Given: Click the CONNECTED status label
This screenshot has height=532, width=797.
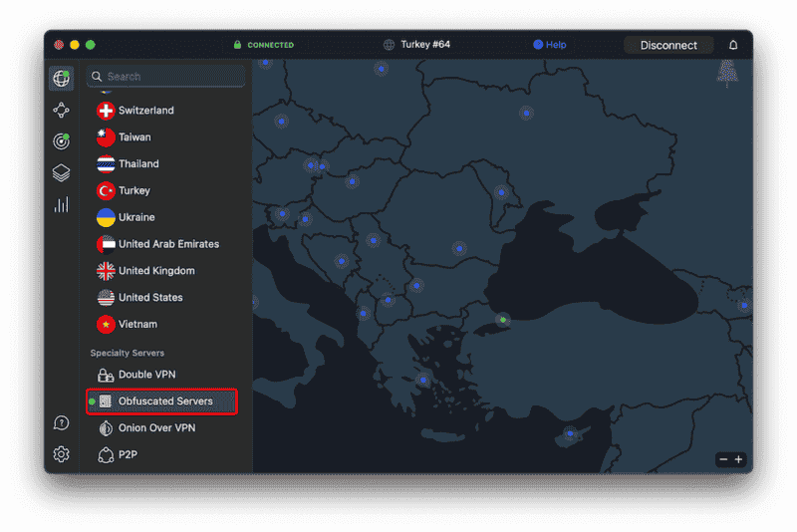Looking at the screenshot, I should 270,45.
